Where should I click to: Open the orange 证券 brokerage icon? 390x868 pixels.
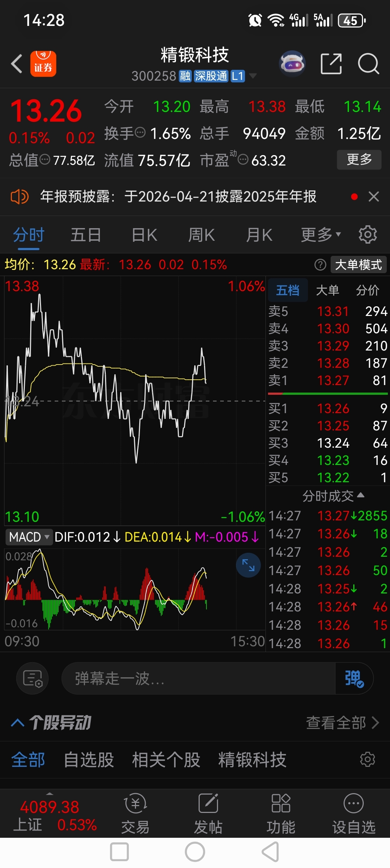click(x=43, y=64)
